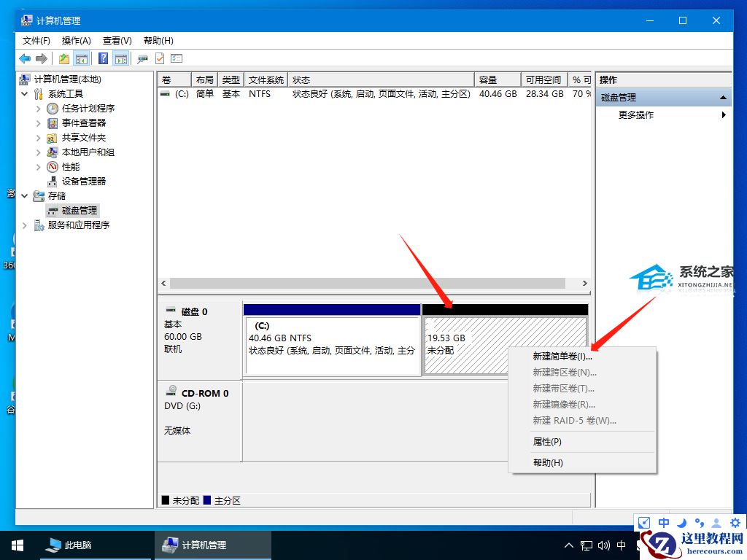Expand the 服务和应用程序 node

tap(24, 225)
